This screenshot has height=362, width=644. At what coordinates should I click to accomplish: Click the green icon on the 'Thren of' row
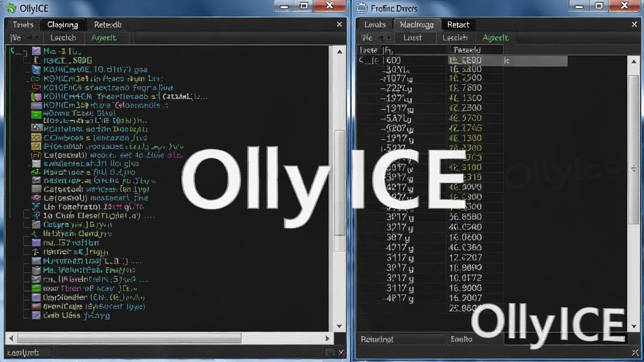point(36,288)
